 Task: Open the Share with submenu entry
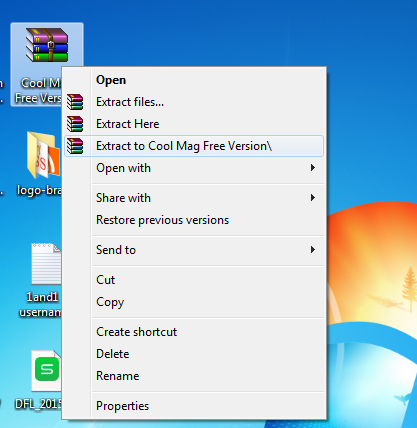click(x=193, y=198)
